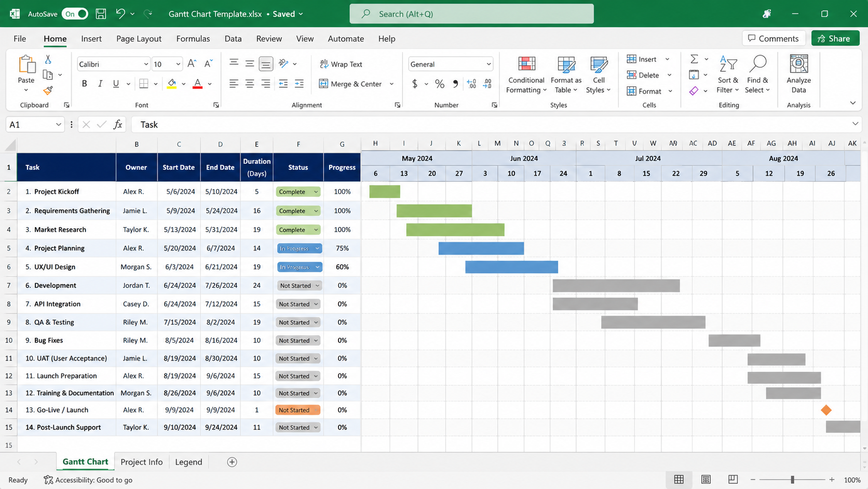Screen dimensions: 868x489
Task: Switch to the Project Info sheet tab
Action: (x=141, y=462)
